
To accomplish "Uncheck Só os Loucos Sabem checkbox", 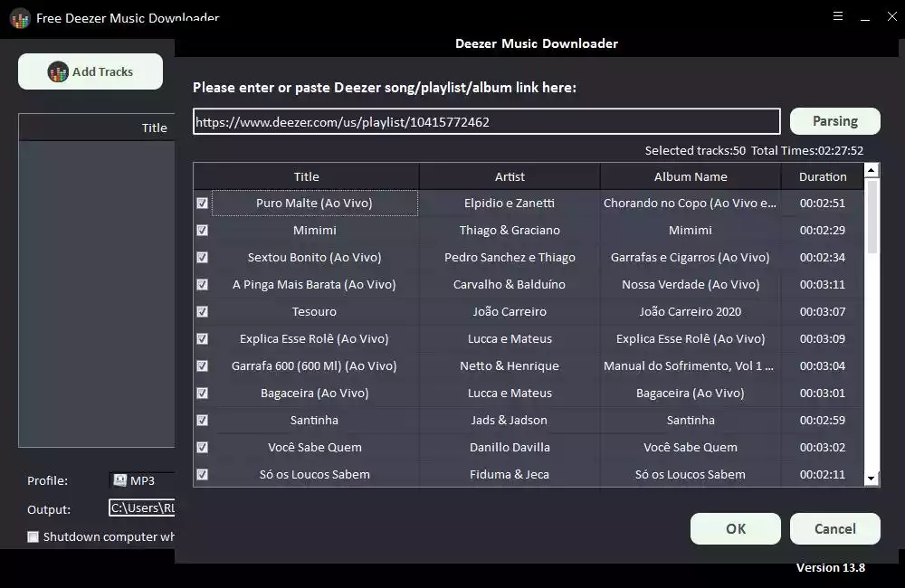I will [x=202, y=474].
